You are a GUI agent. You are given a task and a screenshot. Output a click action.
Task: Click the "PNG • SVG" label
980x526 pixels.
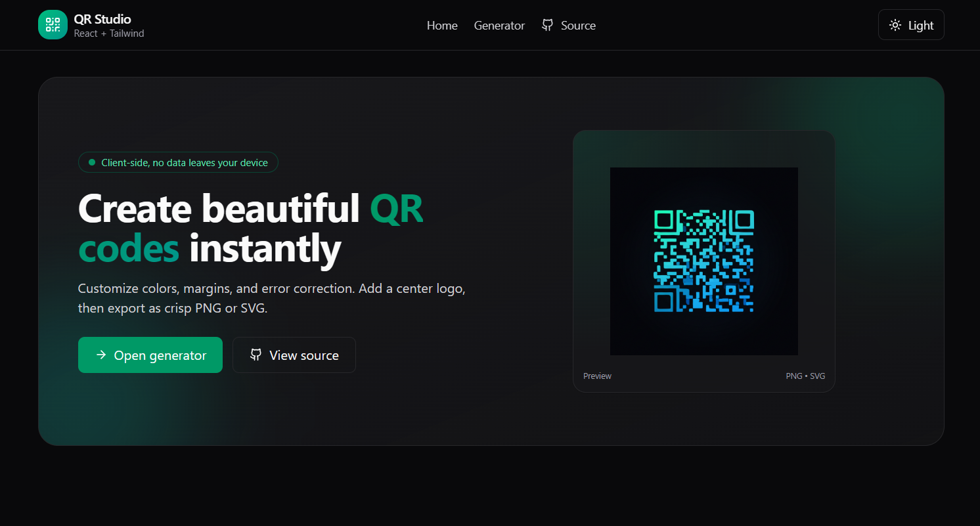(x=805, y=376)
